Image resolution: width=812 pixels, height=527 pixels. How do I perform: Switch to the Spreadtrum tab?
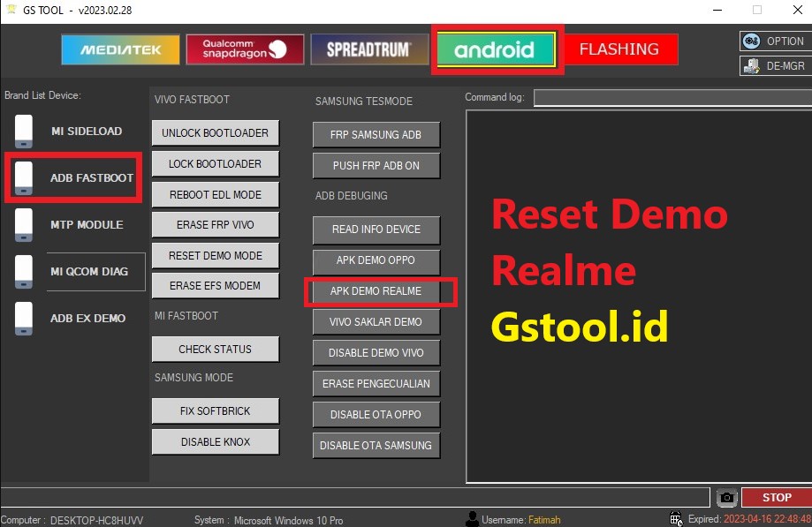pyautogui.click(x=369, y=49)
